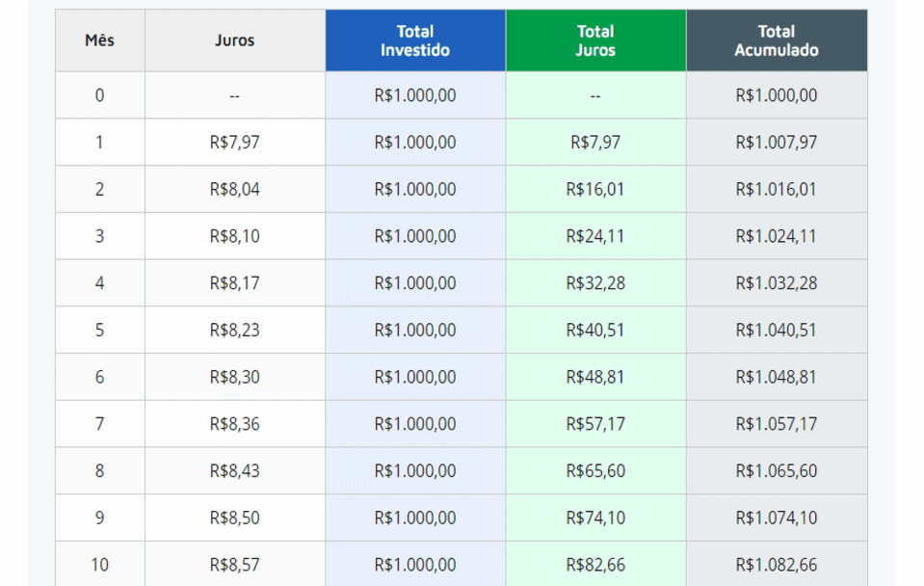
Task: Select the R$16,01 total interest cell
Action: 595,189
